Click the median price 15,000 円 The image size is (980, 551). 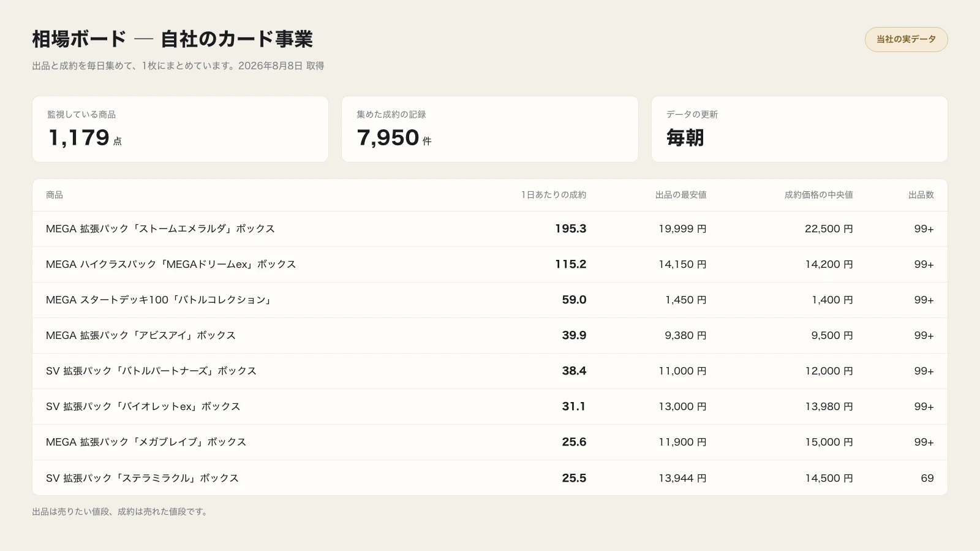click(x=829, y=442)
